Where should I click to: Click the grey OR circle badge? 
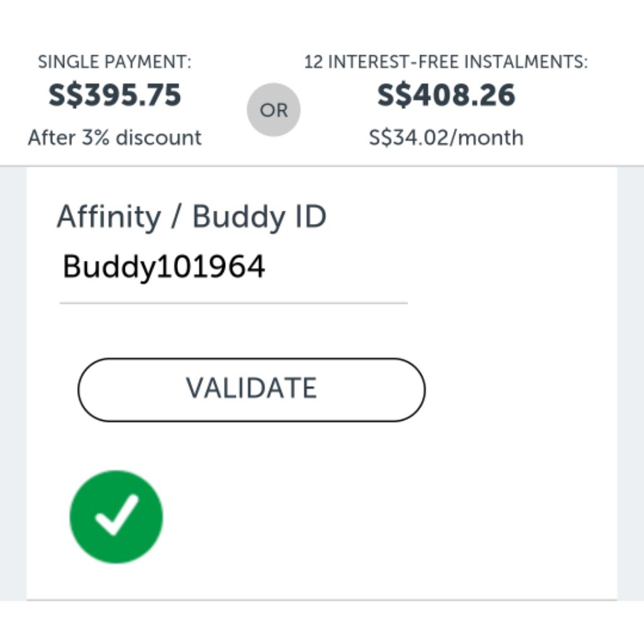(x=274, y=110)
